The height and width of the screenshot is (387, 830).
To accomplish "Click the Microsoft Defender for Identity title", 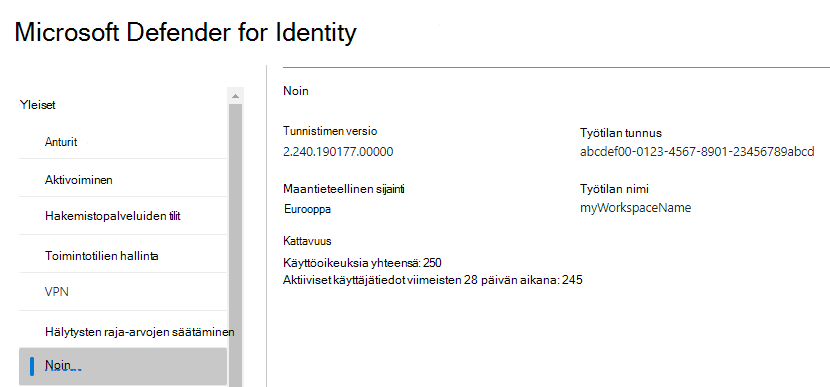I will (185, 33).
